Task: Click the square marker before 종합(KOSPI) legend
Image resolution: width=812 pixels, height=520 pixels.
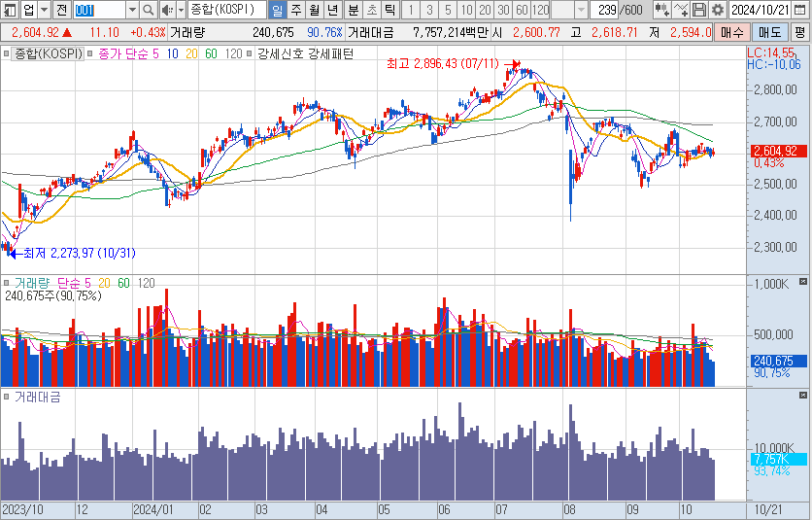Action: click(6, 53)
